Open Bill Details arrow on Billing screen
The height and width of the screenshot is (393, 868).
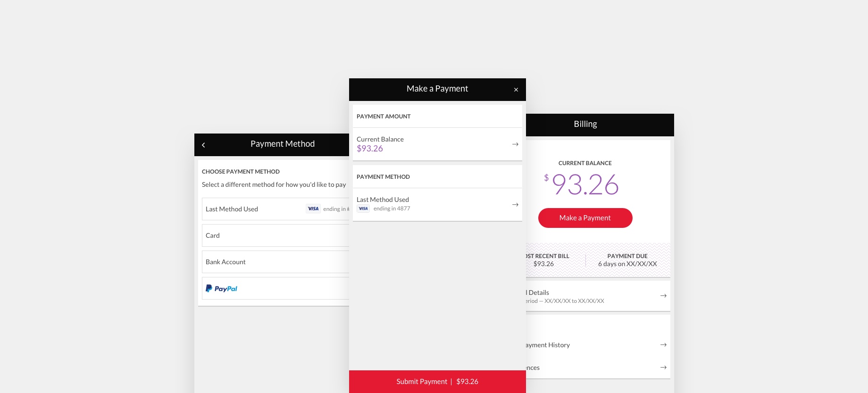(663, 296)
